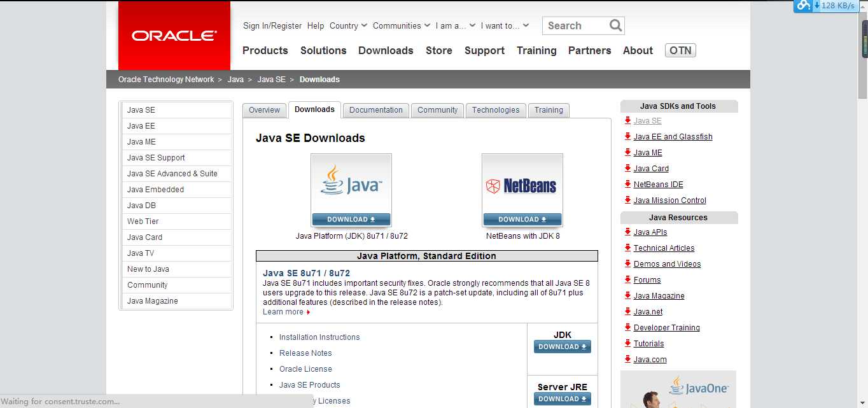Click the JavaOne banner image
This screenshot has width=868, height=408.
pos(678,389)
